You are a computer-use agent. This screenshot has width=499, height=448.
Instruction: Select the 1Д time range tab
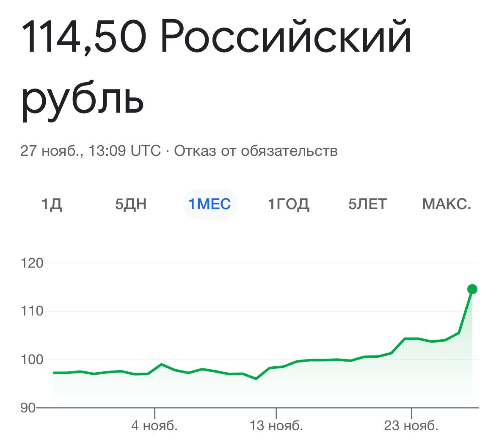pyautogui.click(x=52, y=204)
